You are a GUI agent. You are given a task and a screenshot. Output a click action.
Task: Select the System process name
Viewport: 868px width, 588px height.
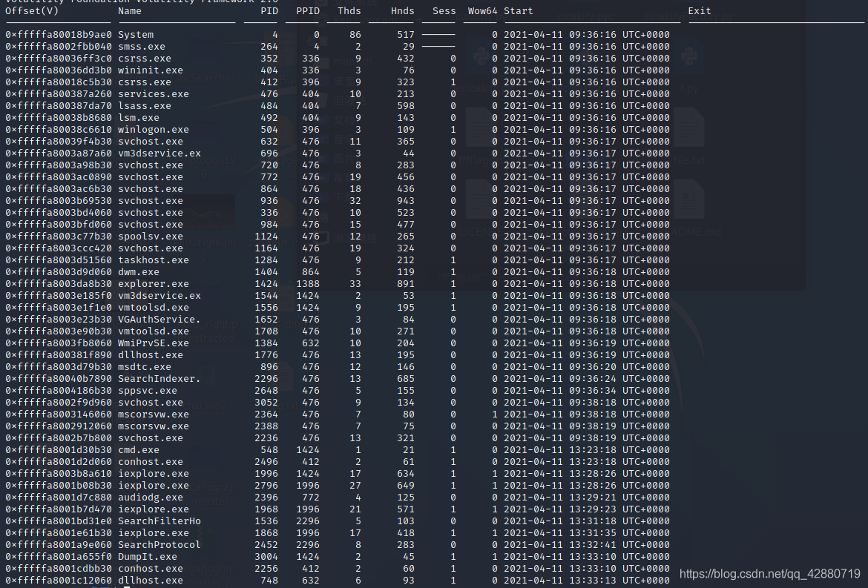click(x=136, y=34)
